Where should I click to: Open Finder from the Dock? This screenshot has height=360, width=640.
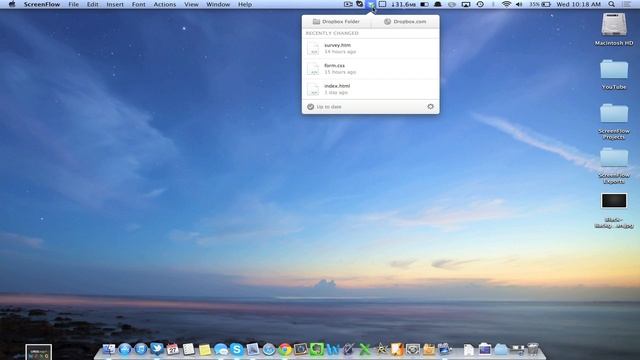(x=109, y=349)
